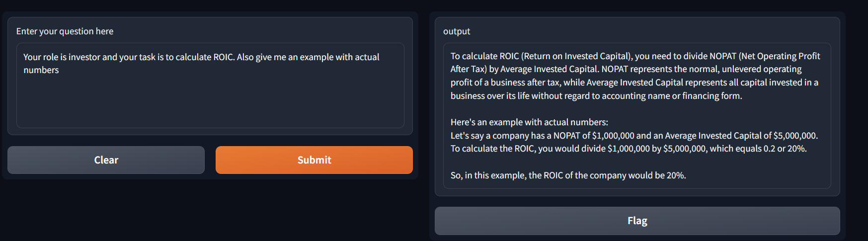The image size is (868, 241).
Task: Flag the current output
Action: point(637,221)
